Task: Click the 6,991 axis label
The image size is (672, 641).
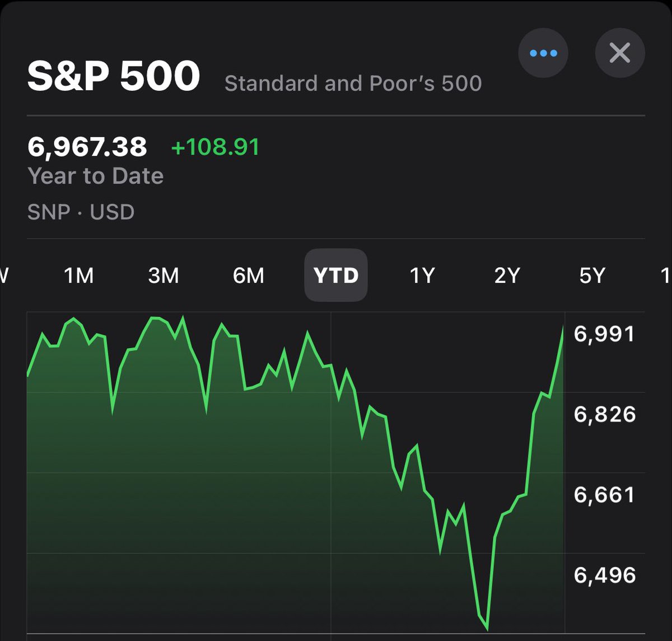Action: [604, 334]
